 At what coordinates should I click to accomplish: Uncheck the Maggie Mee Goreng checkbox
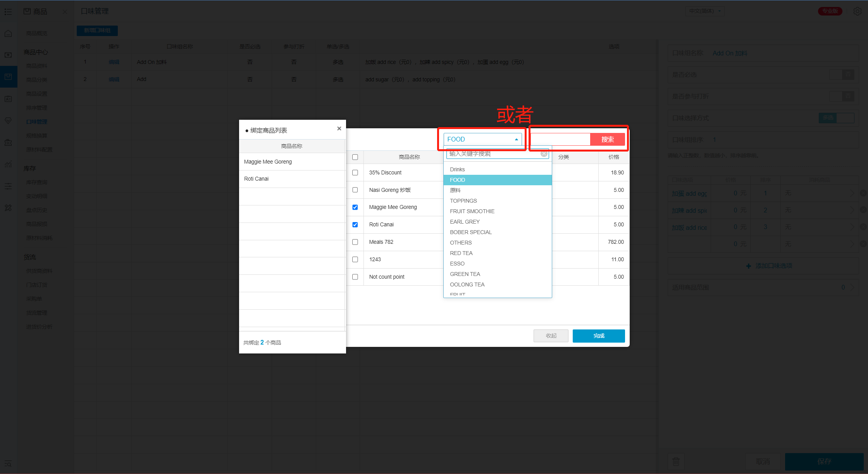click(355, 207)
